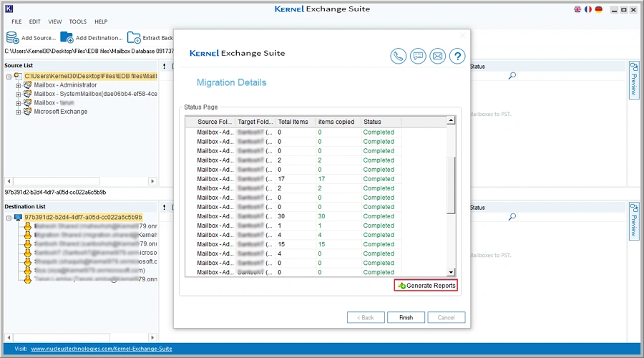Screen dimensions: 644x358
Task: Click the phone contact icon in dialog
Action: click(x=399, y=56)
